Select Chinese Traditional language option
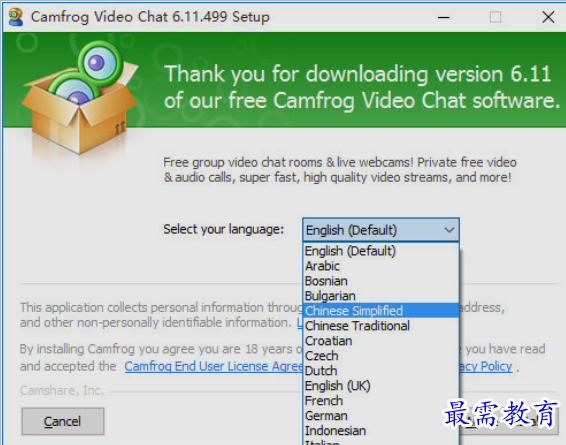 point(381,326)
